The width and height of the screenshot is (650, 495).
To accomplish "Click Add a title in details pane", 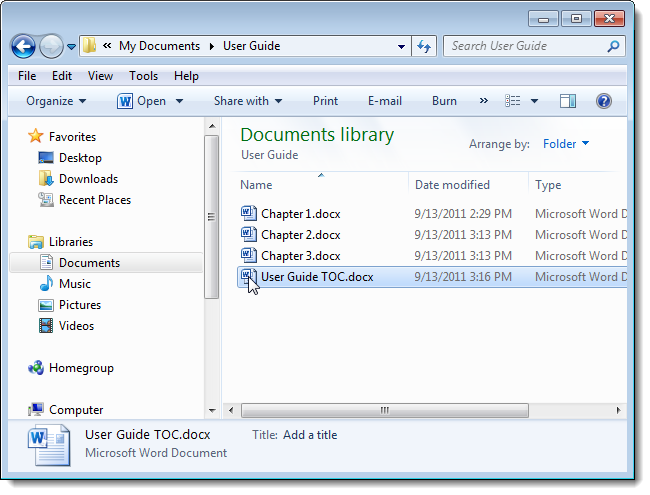I will pyautogui.click(x=310, y=435).
